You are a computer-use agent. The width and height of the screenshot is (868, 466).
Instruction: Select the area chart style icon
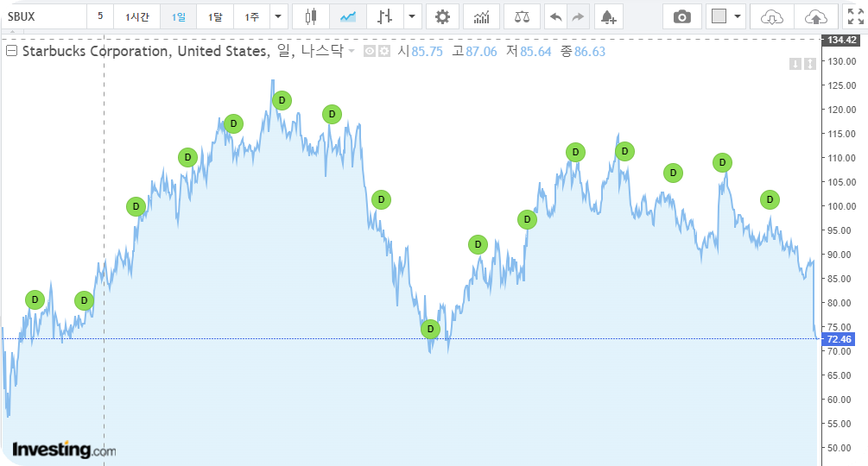point(348,16)
